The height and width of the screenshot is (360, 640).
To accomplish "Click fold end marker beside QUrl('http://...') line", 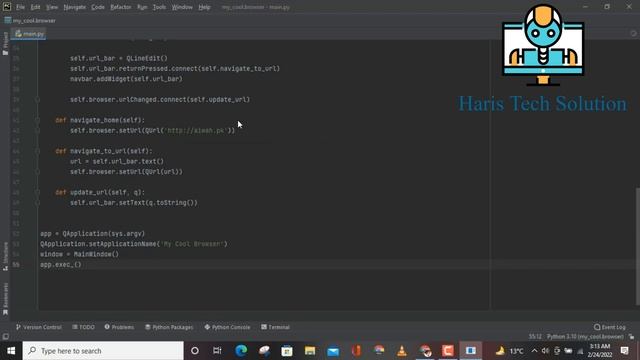I will click(x=37, y=131).
